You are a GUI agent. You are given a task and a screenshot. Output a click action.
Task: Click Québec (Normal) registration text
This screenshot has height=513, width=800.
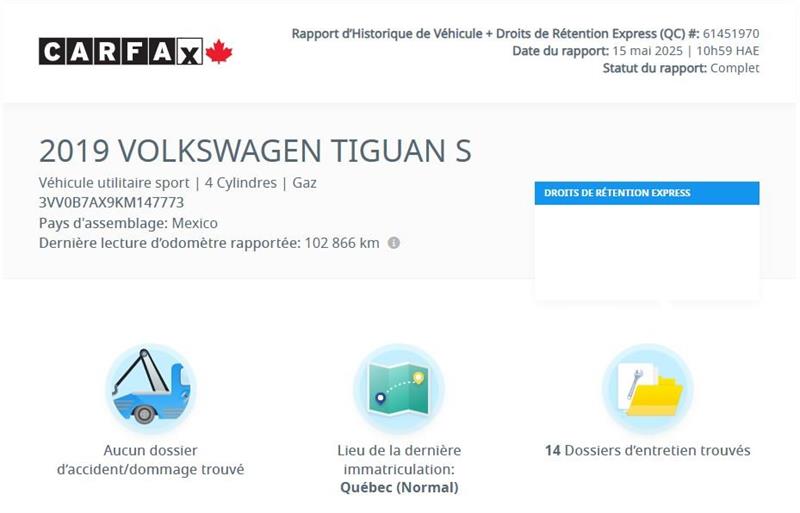point(399,487)
